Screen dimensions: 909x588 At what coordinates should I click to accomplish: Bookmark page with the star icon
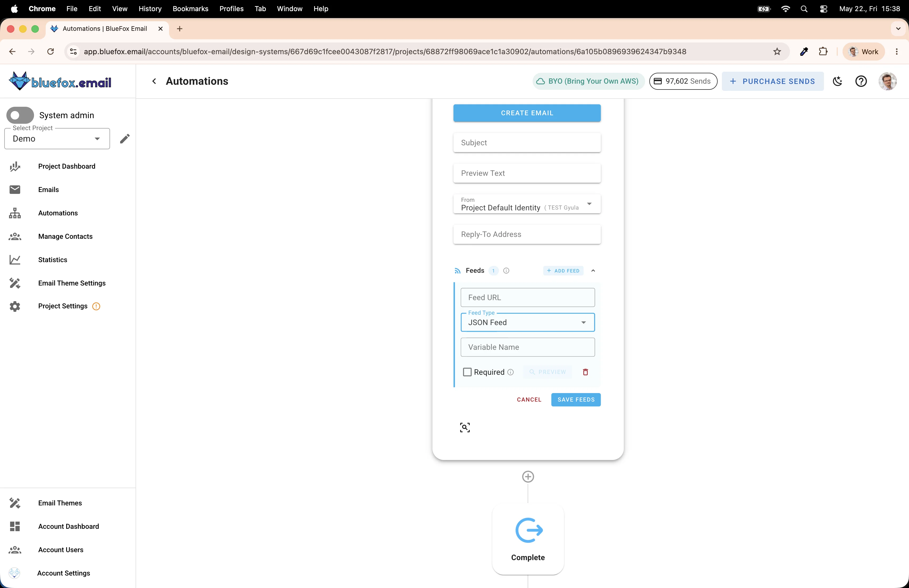pos(777,52)
